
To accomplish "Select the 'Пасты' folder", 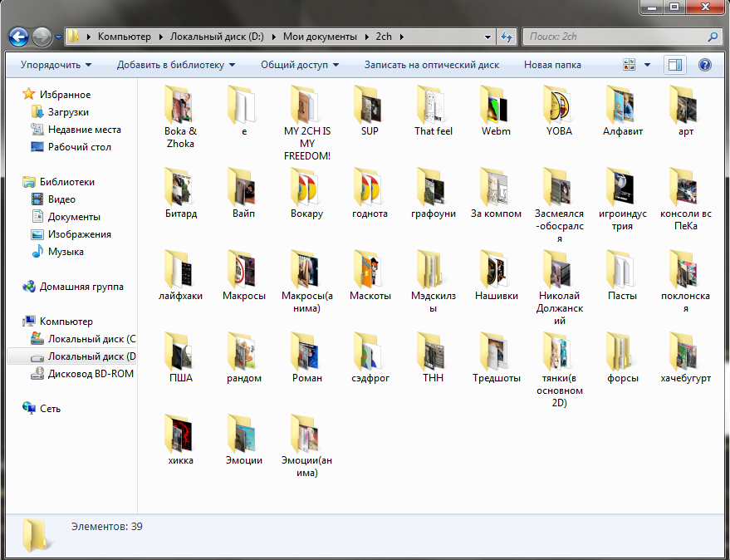I will point(623,275).
